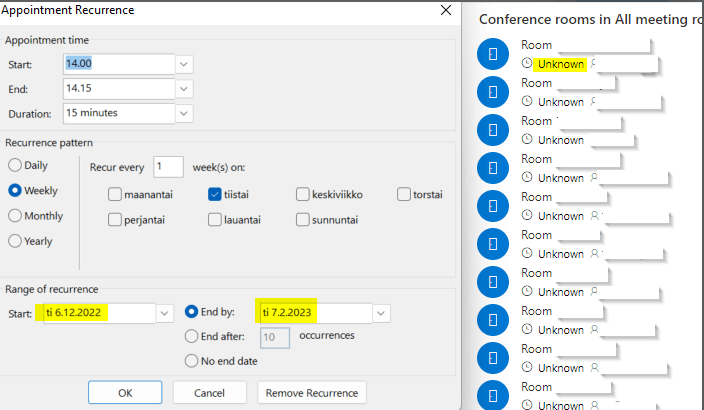Image resolution: width=704 pixels, height=410 pixels.
Task: Click the first room's door icon
Action: (x=493, y=54)
